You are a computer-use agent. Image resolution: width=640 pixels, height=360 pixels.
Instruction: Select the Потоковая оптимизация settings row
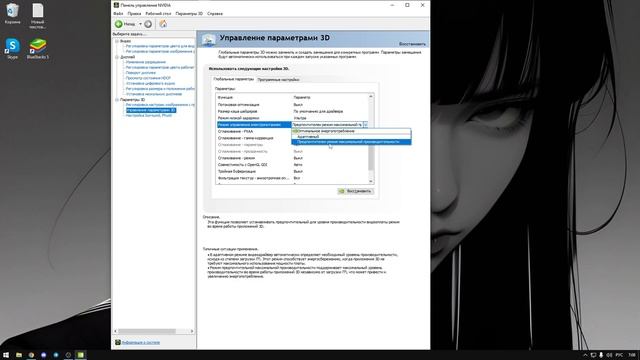pos(292,105)
